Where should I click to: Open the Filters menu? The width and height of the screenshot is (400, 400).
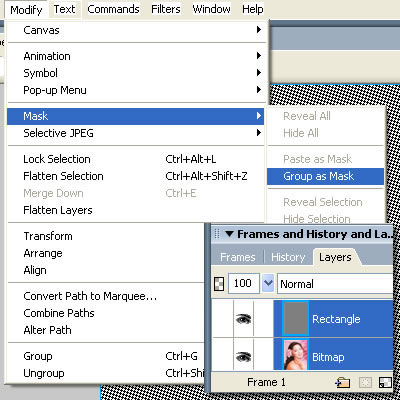click(x=166, y=9)
